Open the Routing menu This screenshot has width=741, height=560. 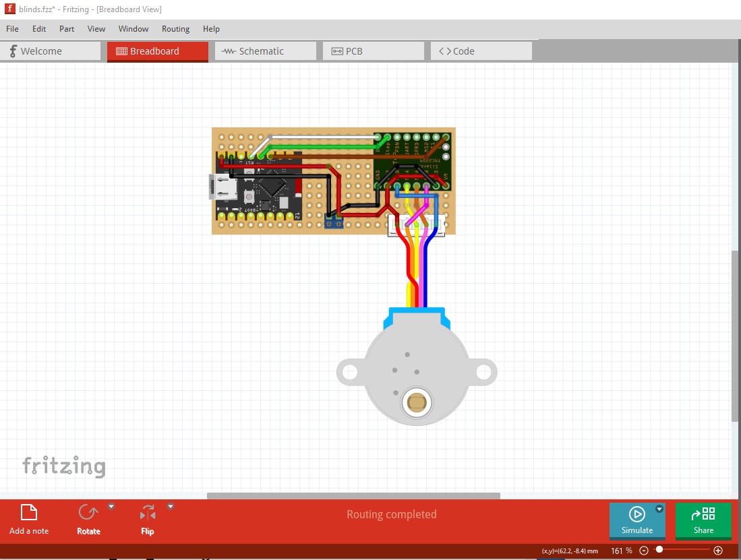pyautogui.click(x=175, y=29)
